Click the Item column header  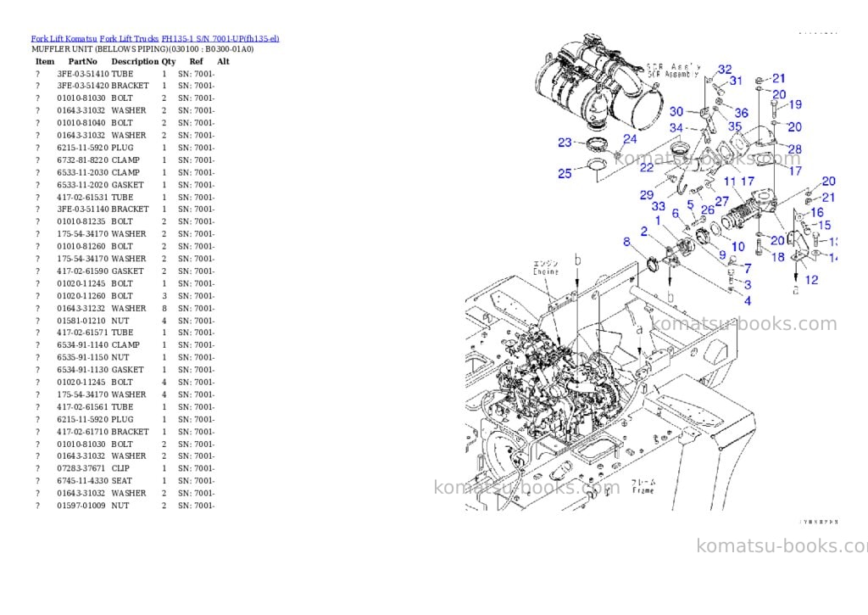click(45, 61)
